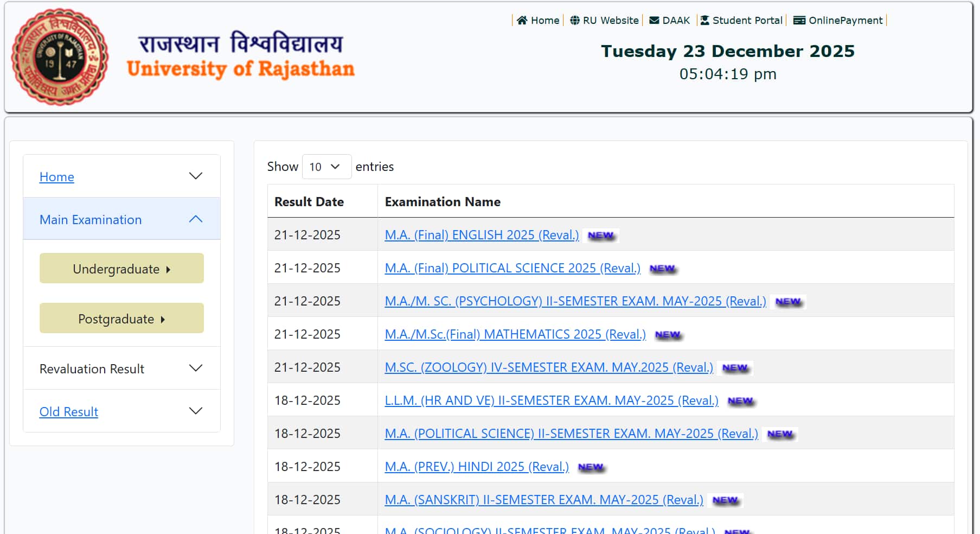This screenshot has width=980, height=534.
Task: Open M.A. (Final) POLITICAL SCIENCE 2025 result link
Action: pyautogui.click(x=512, y=268)
